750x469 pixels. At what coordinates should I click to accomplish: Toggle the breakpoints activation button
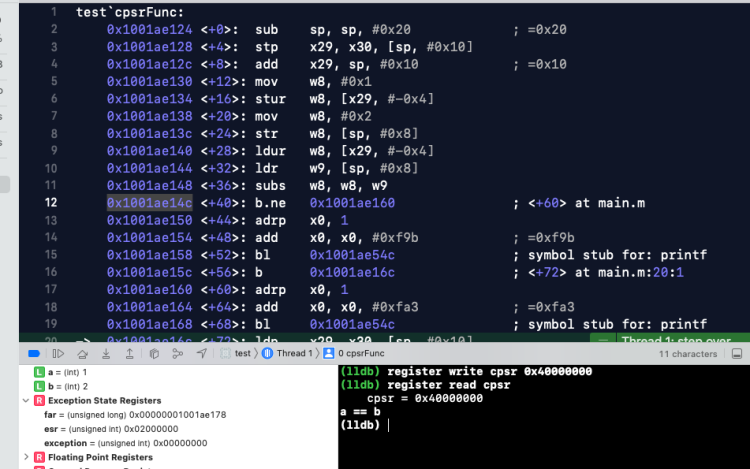(x=33, y=353)
